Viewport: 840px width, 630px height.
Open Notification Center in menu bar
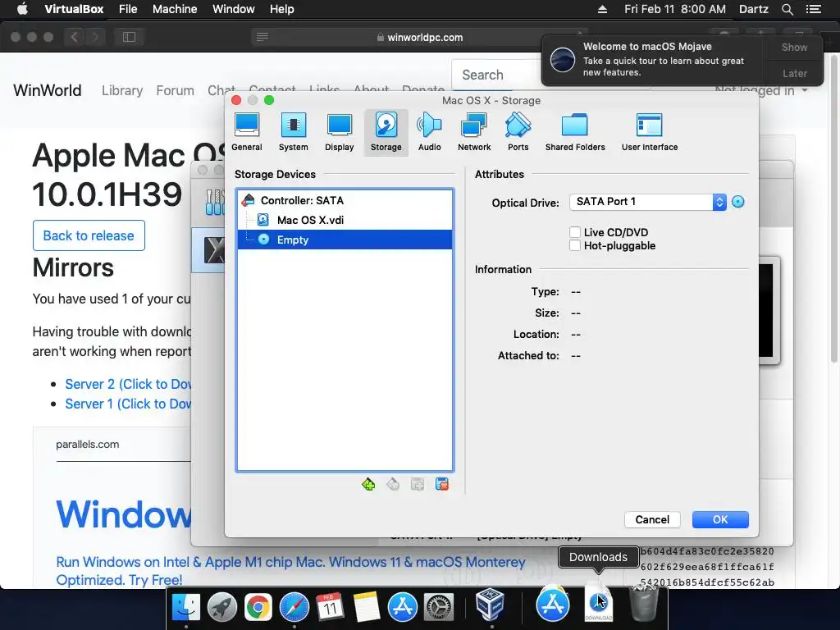814,9
